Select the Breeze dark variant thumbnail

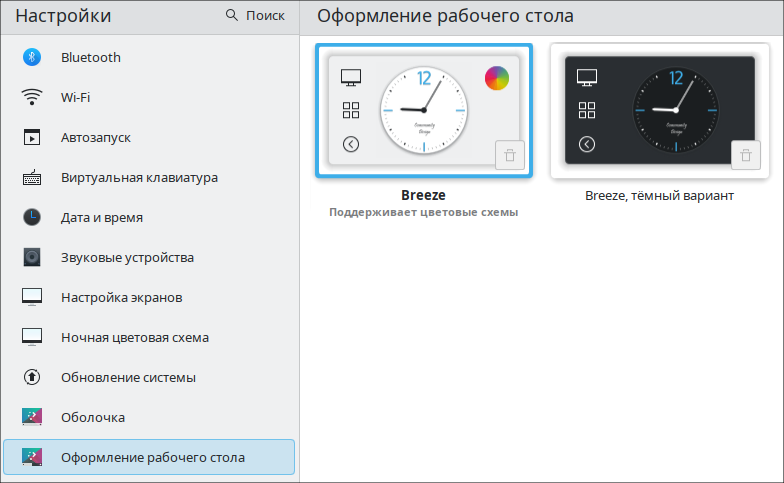point(659,110)
